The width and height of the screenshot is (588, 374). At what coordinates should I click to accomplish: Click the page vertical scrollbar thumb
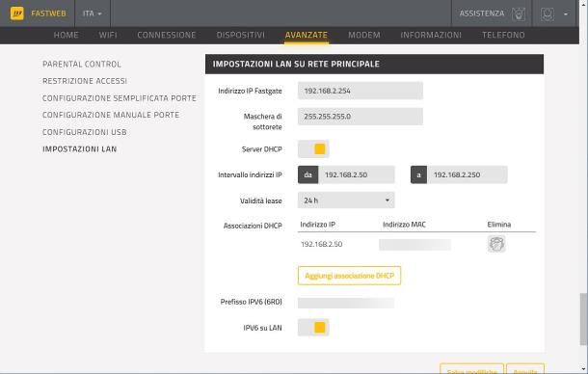[583, 319]
